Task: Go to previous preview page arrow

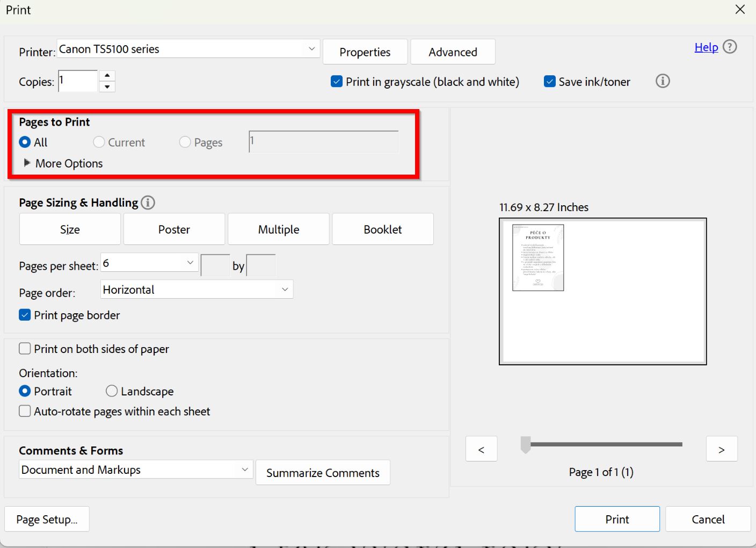Action: pyautogui.click(x=482, y=449)
